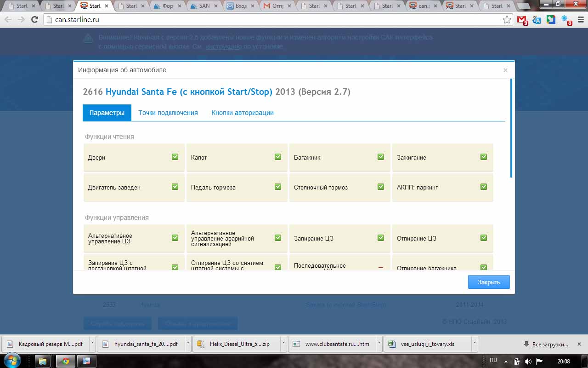Switch to the Кнопки авторизации tab
The image size is (588, 368).
click(x=243, y=113)
